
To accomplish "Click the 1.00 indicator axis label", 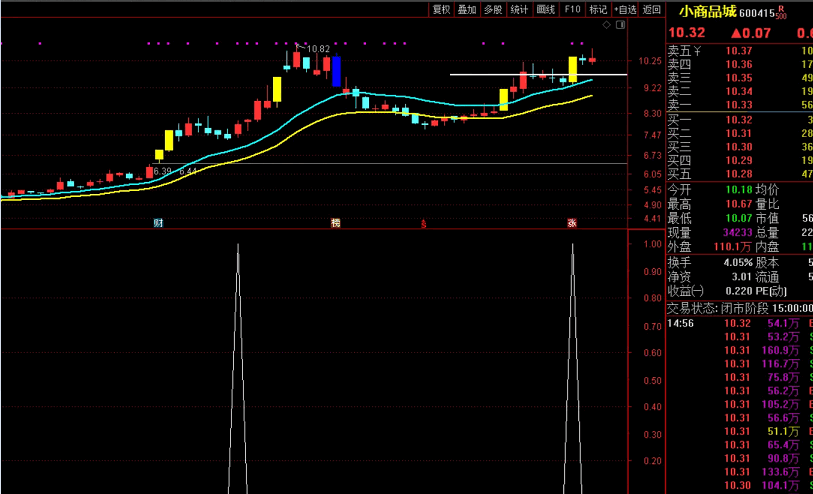I will coord(652,244).
